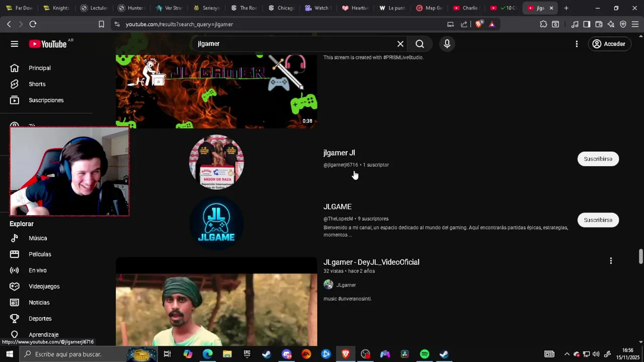
Task: Switch to the Knights tab
Action: [56, 8]
